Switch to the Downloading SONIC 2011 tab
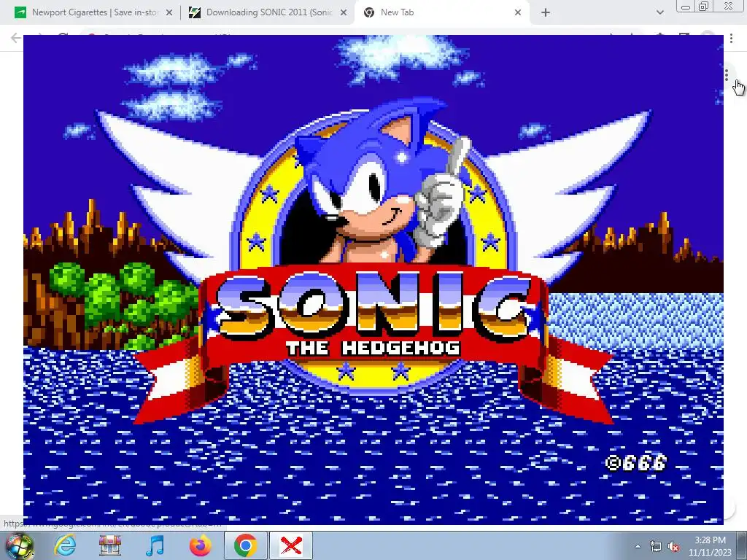The height and width of the screenshot is (560, 747). click(268, 13)
